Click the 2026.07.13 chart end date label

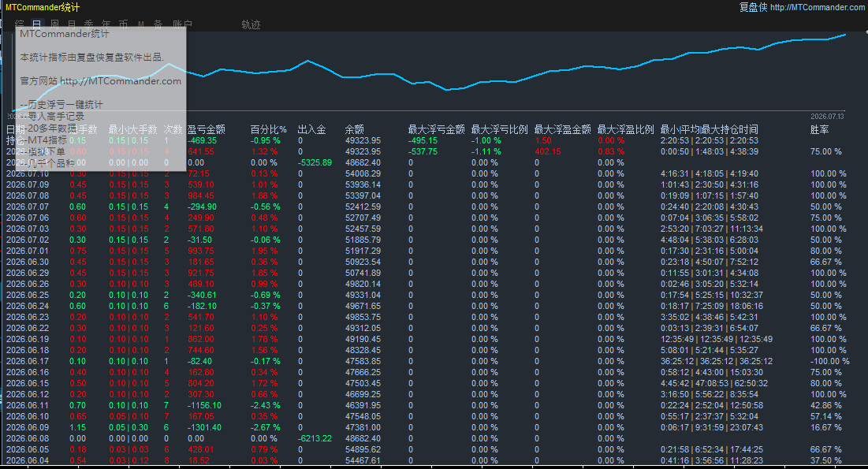point(828,117)
